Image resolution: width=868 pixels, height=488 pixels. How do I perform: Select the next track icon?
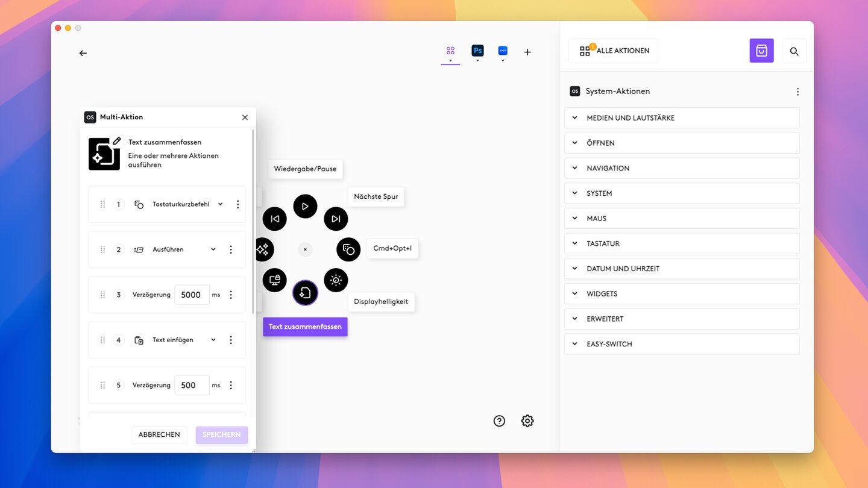(336, 219)
